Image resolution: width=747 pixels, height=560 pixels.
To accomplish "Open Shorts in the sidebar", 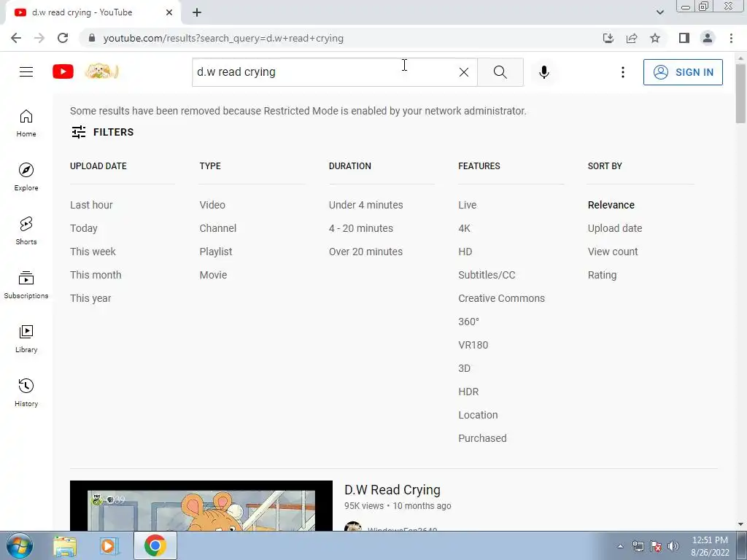I will 26,231.
